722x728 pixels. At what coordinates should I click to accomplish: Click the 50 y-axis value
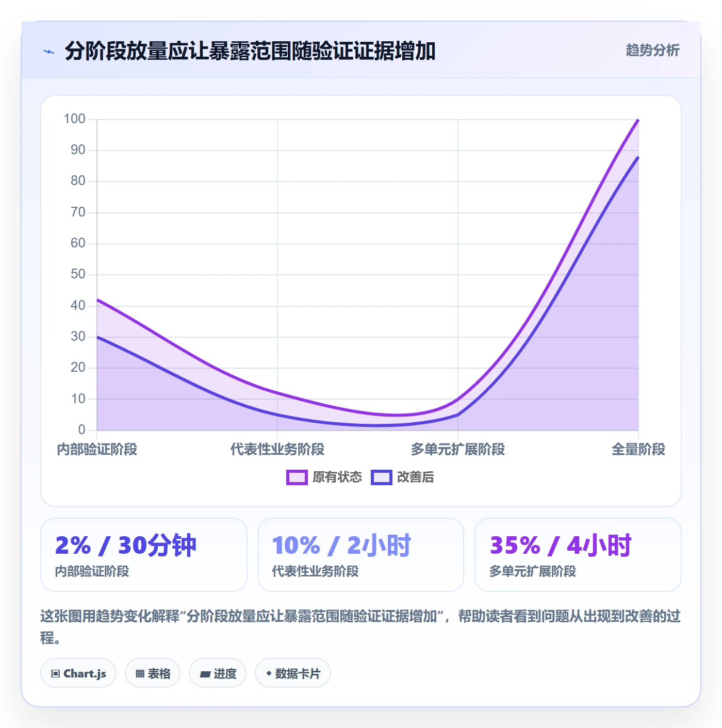coord(78,274)
